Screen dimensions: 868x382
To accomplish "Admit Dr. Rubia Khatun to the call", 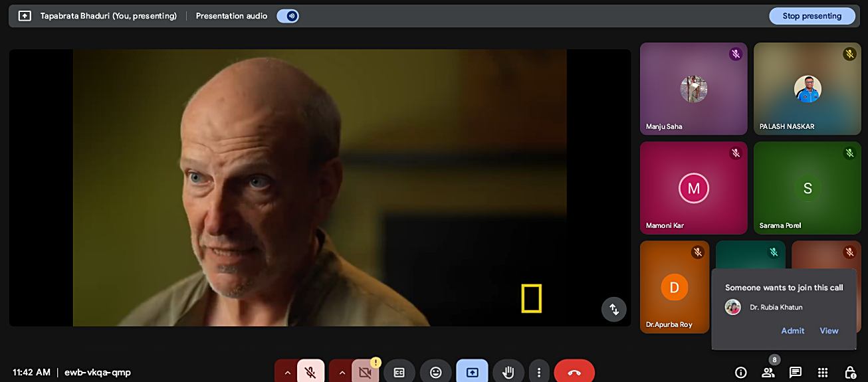I will point(793,331).
